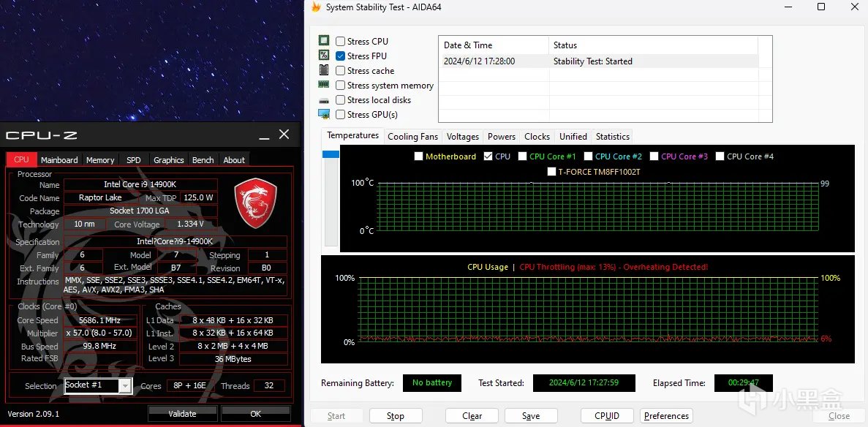Enable the Stress GPU(s) checkbox

coord(341,115)
